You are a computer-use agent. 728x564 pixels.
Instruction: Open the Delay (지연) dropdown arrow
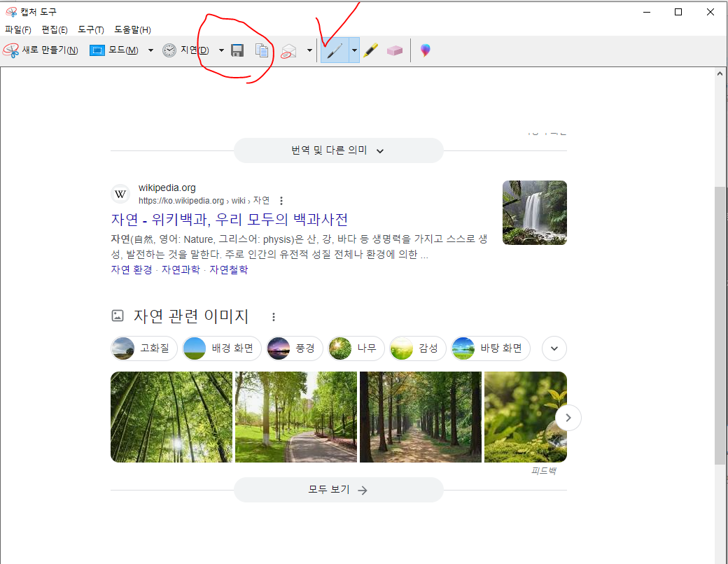click(x=220, y=50)
